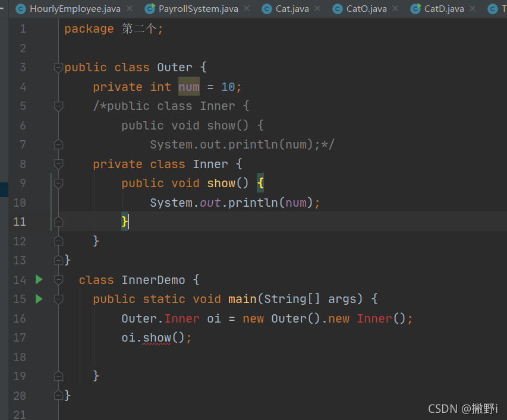This screenshot has width=507, height=420.
Task: Collapse the block comment fold on line 5
Action: click(x=58, y=106)
